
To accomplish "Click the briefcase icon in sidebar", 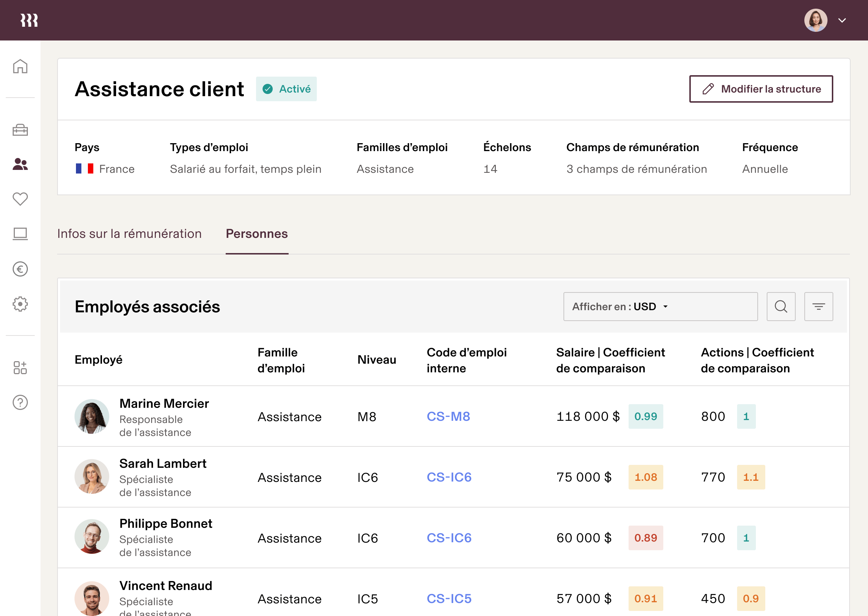I will click(x=20, y=130).
